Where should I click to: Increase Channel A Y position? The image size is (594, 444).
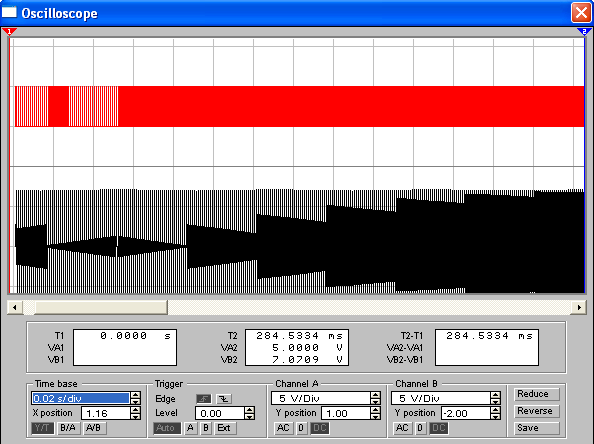pos(375,410)
